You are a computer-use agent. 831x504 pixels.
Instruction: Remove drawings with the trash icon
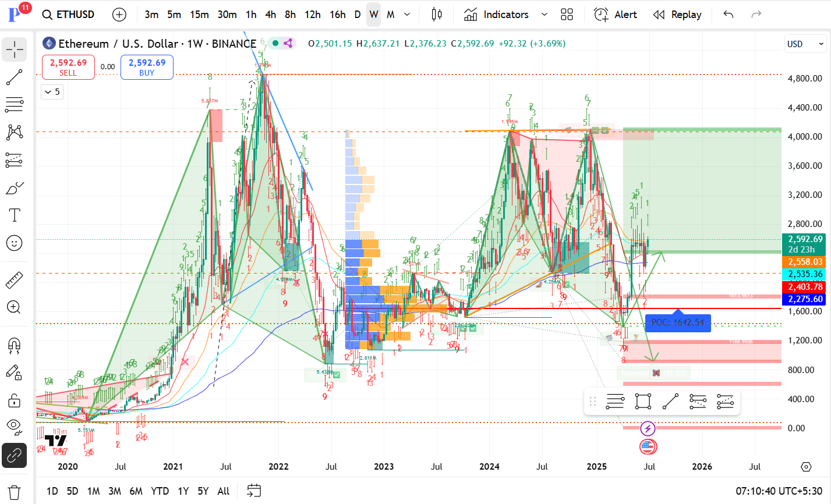[15, 491]
